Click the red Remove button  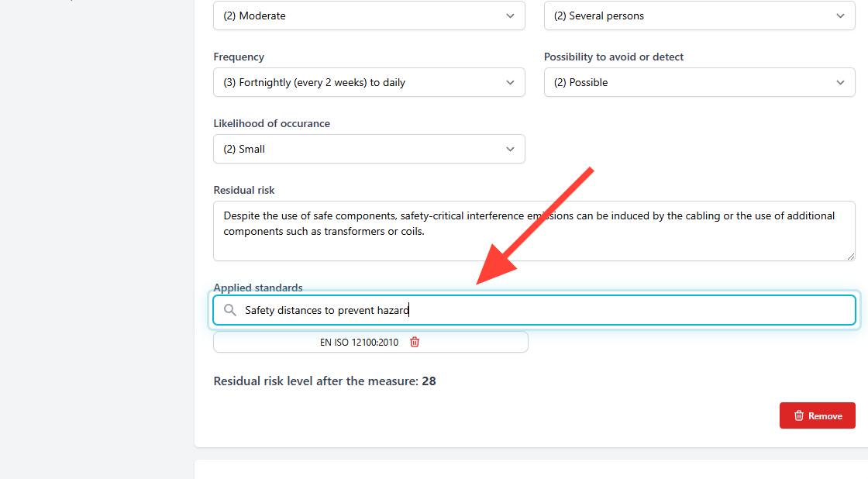pos(818,415)
